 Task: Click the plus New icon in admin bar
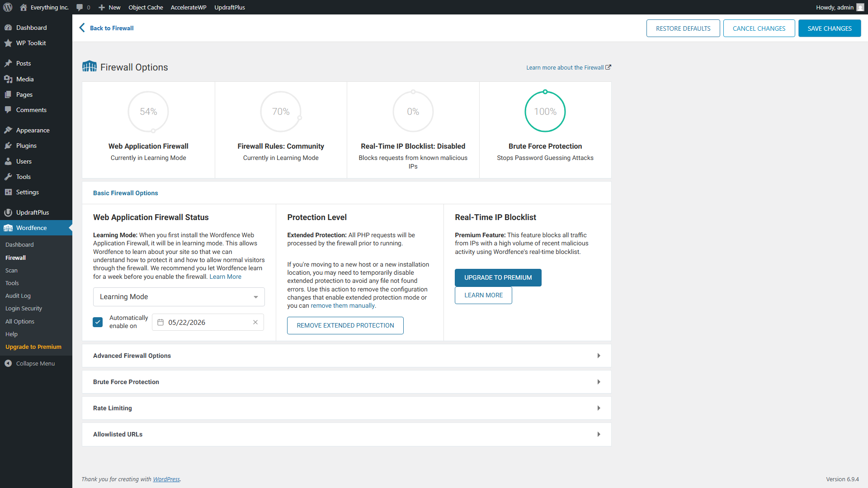click(102, 7)
